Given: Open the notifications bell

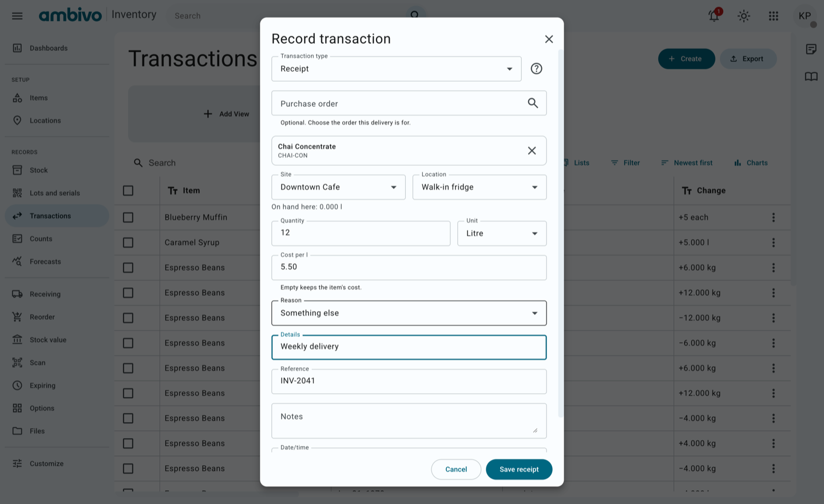Looking at the screenshot, I should click(x=714, y=15).
